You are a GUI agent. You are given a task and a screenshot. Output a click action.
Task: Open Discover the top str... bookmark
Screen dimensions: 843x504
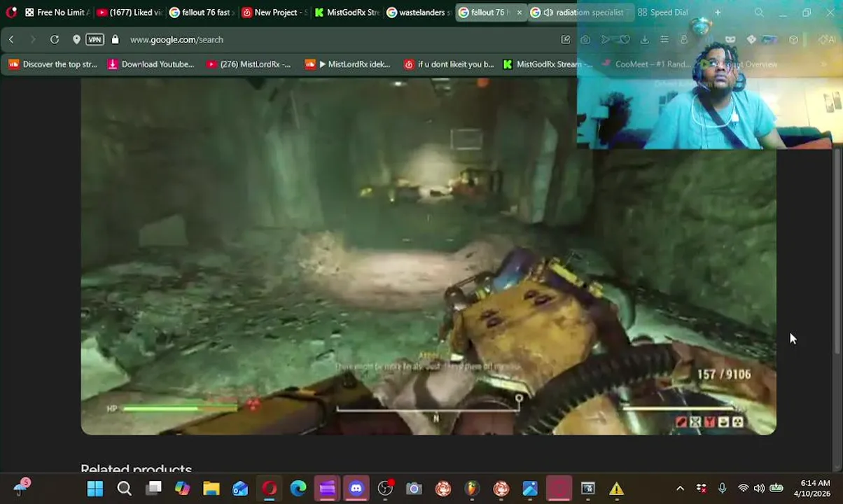[x=53, y=64]
